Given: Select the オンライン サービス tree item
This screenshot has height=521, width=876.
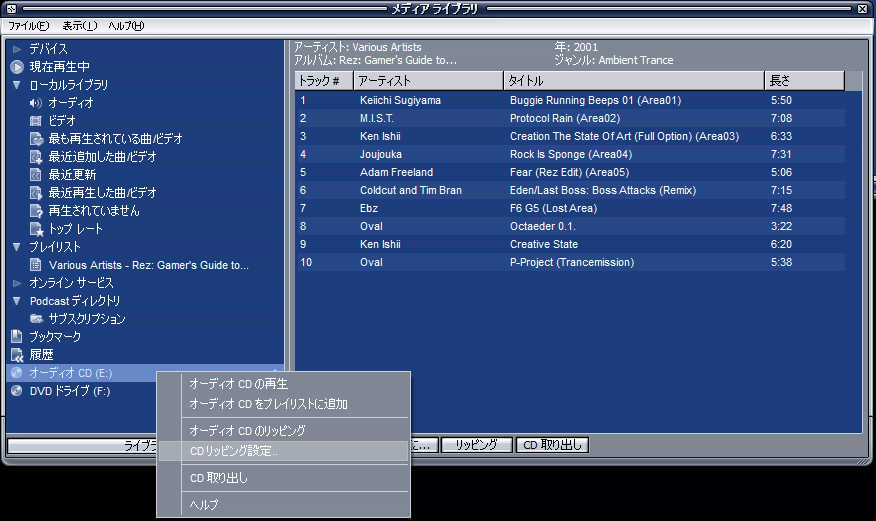Looking at the screenshot, I should tap(71, 283).
